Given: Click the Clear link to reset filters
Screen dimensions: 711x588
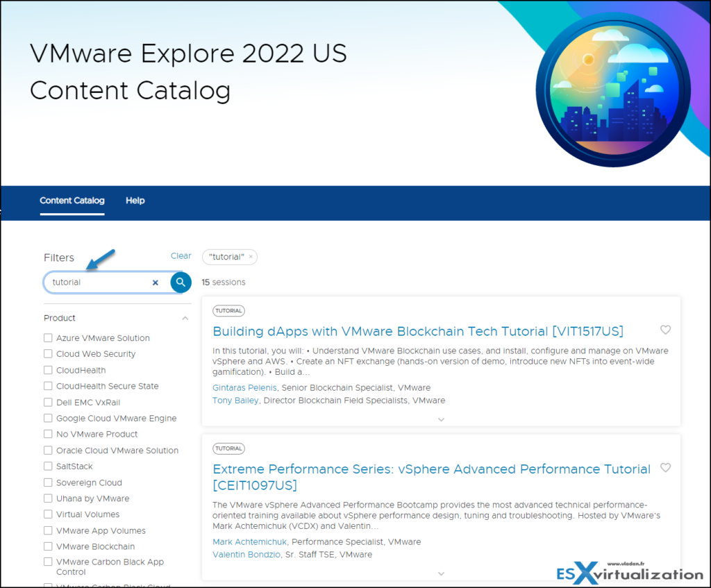Looking at the screenshot, I should point(181,255).
